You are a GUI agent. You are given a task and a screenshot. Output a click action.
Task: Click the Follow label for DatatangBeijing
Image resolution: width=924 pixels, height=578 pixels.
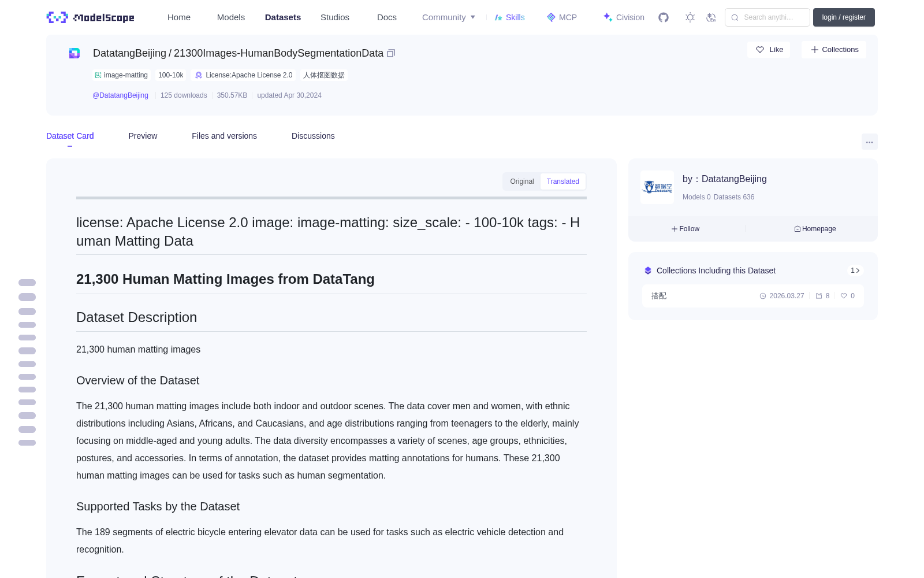pyautogui.click(x=690, y=229)
